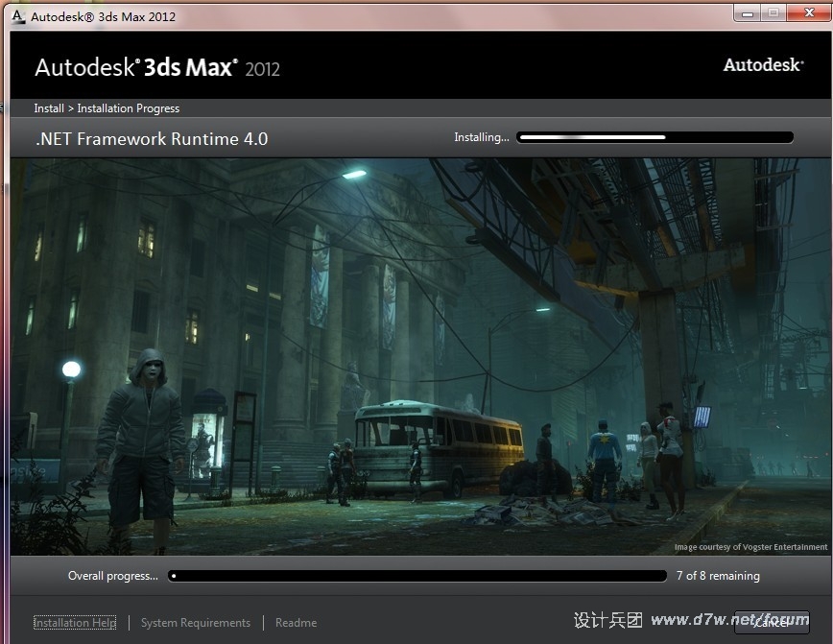Close the 3ds Max installer window
833x644 pixels.
pos(808,13)
